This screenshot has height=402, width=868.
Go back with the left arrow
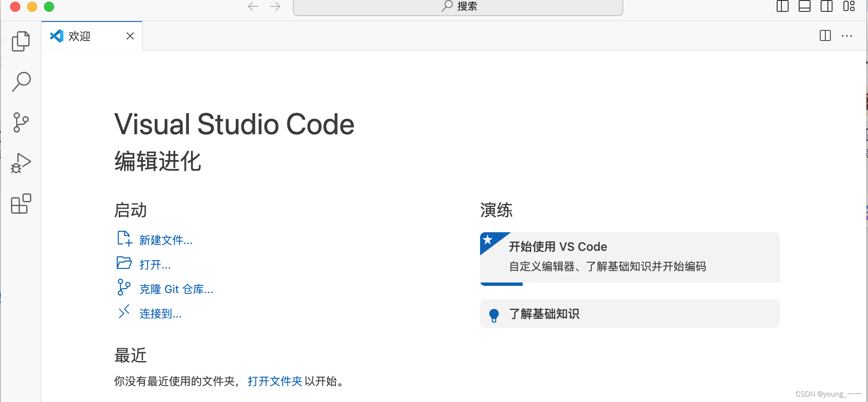(x=253, y=6)
